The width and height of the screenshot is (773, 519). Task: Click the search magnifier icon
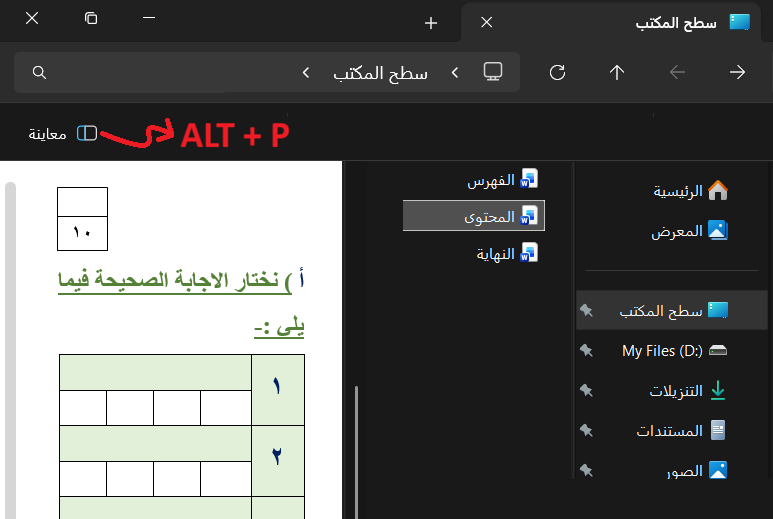click(39, 72)
